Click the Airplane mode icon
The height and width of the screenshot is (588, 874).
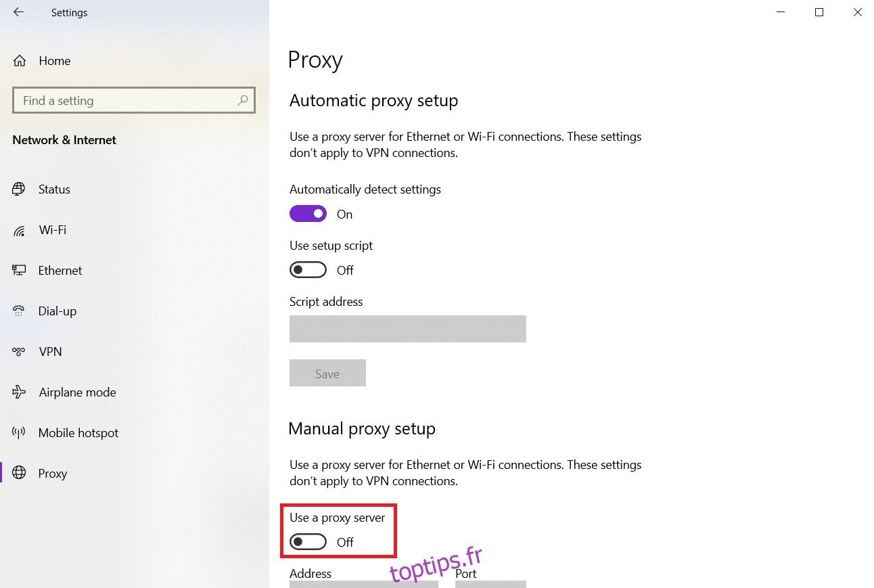point(19,392)
